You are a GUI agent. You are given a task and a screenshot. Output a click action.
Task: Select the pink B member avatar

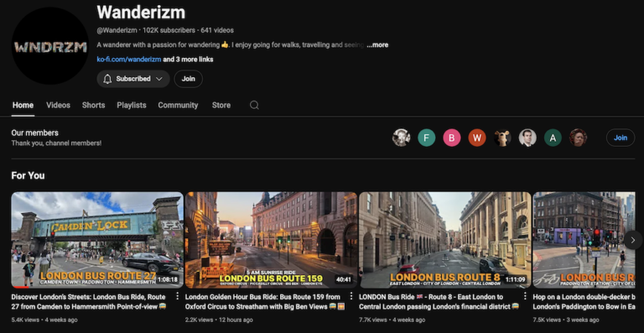pos(452,138)
